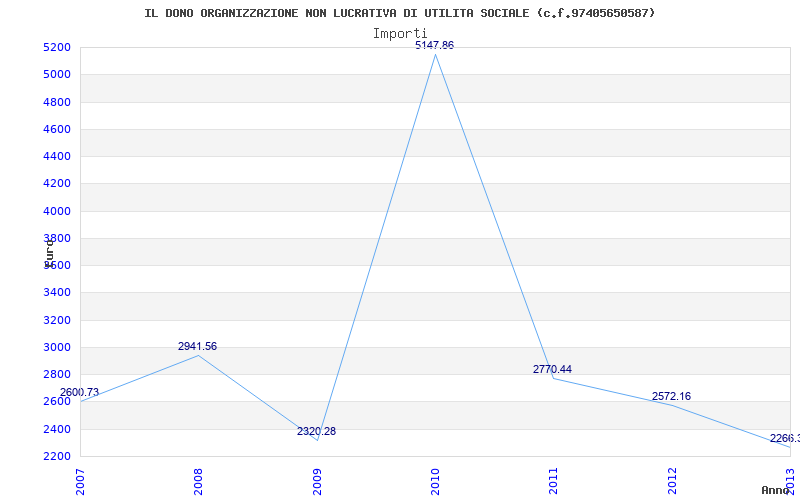Click the 2200 y-axis tick label

pos(55,456)
